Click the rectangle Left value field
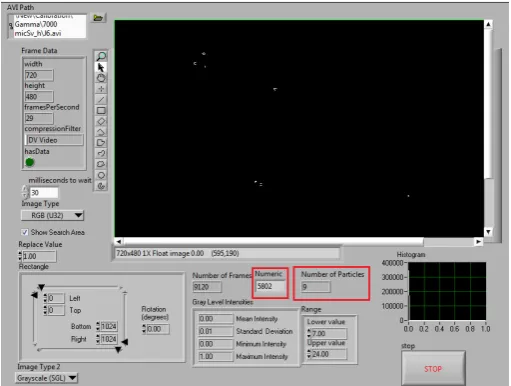 click(x=56, y=298)
